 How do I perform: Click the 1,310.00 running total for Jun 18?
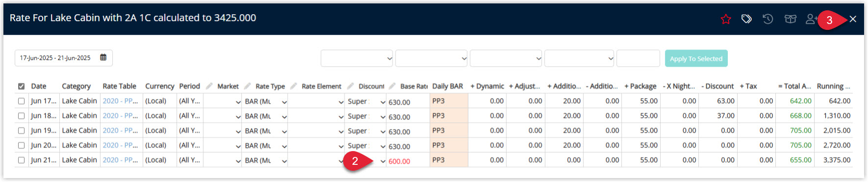click(837, 116)
